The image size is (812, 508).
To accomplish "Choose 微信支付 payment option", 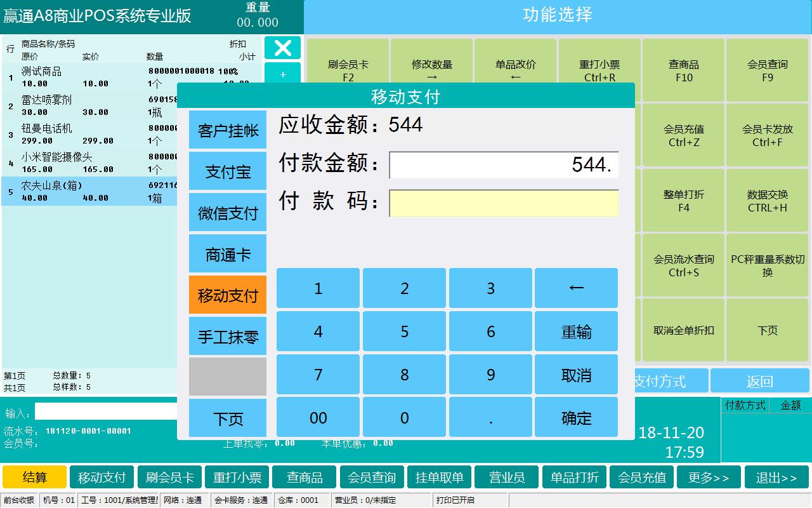I will (x=228, y=213).
